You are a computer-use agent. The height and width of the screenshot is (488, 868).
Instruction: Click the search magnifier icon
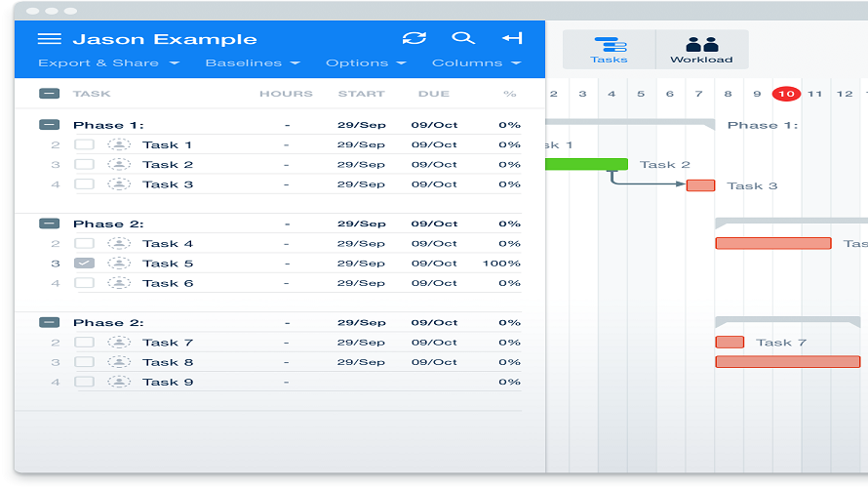(463, 38)
